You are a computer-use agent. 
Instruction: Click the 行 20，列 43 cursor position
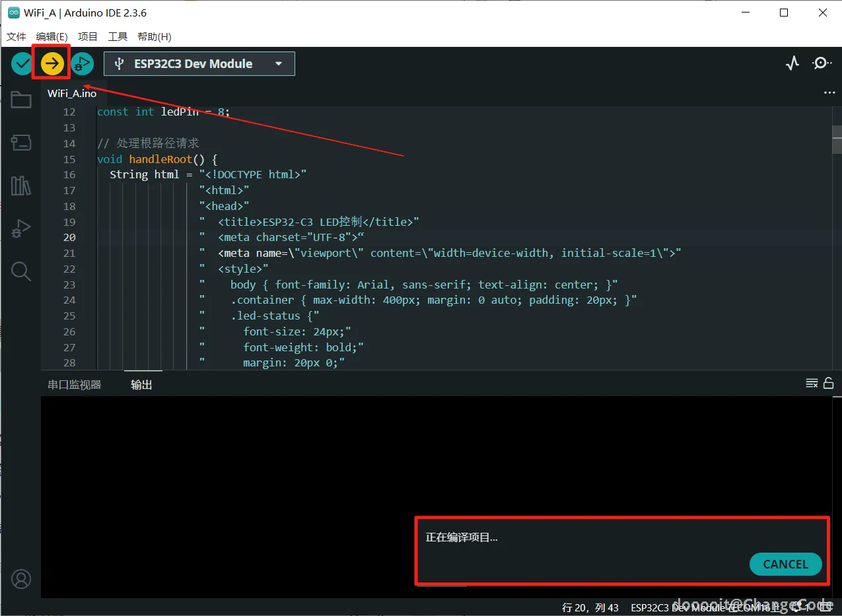coord(590,607)
